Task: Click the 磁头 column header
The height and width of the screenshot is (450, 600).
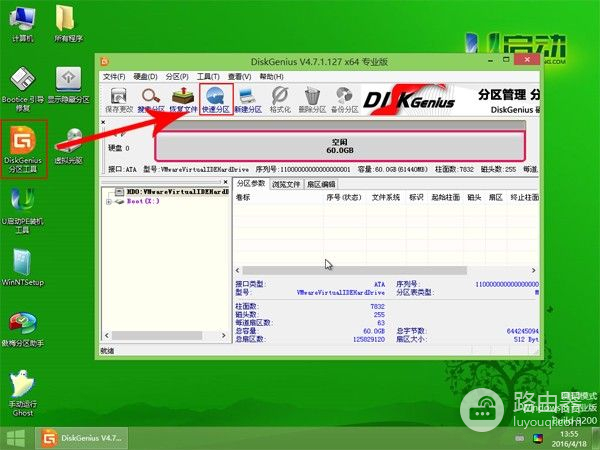Action: coord(474,197)
